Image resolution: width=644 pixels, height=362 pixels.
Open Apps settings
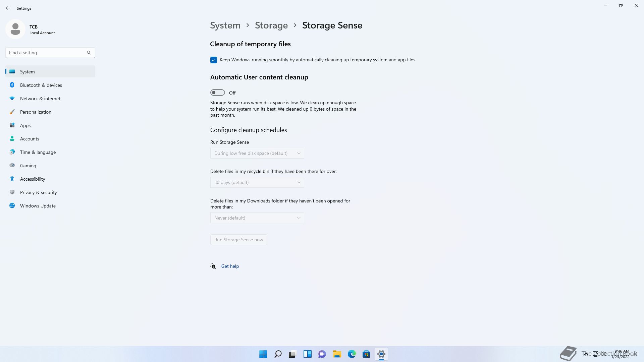click(50, 125)
